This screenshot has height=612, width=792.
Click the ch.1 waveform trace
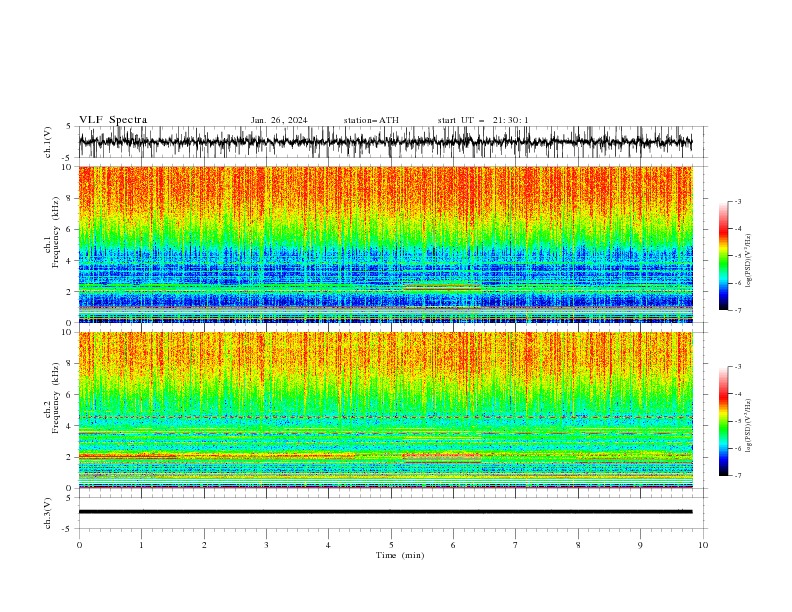pyautogui.click(x=385, y=142)
